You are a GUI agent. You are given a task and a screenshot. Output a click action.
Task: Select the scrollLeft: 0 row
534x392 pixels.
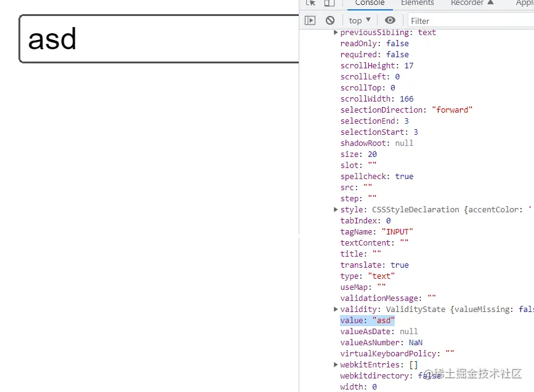(370, 76)
